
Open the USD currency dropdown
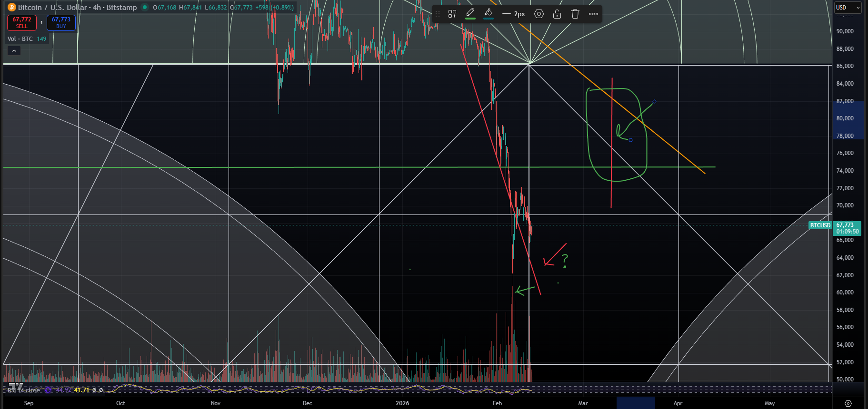click(x=848, y=7)
